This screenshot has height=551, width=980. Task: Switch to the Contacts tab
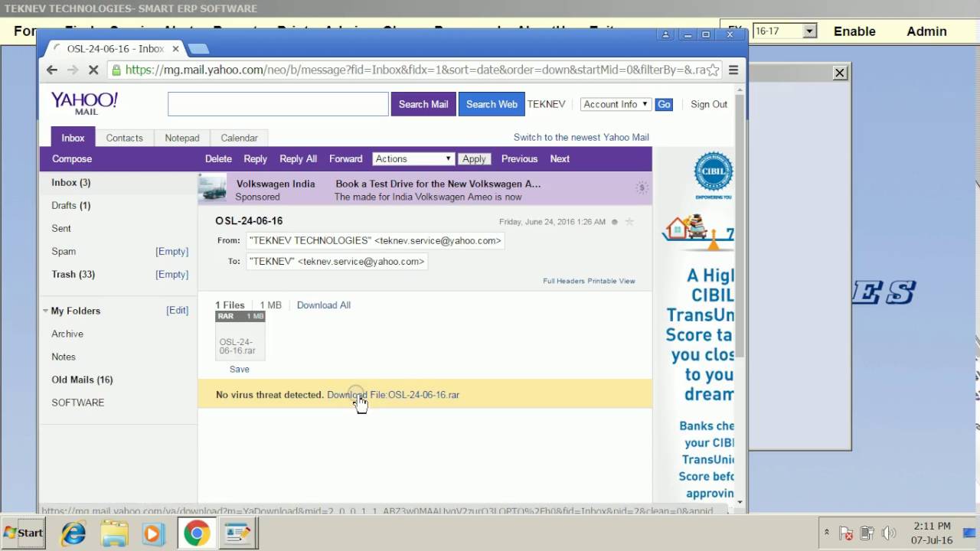[x=124, y=138]
